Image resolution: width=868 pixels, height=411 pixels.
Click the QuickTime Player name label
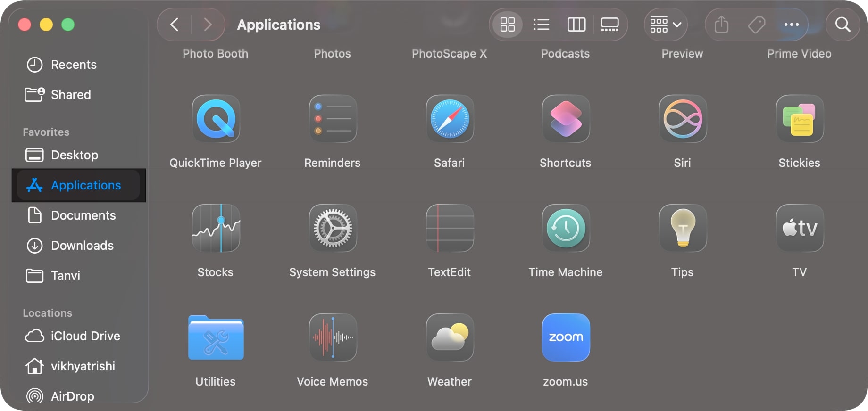216,163
